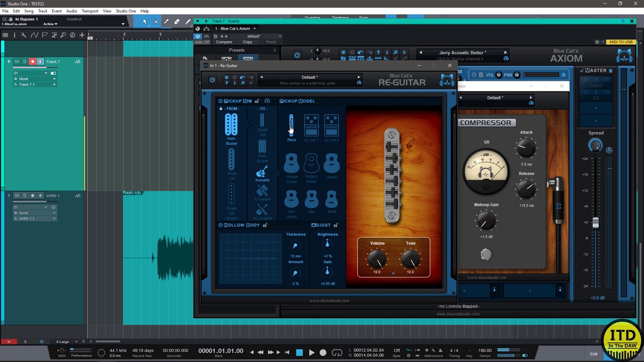Click the Copy button in Axiom window
This screenshot has width=644, height=362.
tap(248, 42)
